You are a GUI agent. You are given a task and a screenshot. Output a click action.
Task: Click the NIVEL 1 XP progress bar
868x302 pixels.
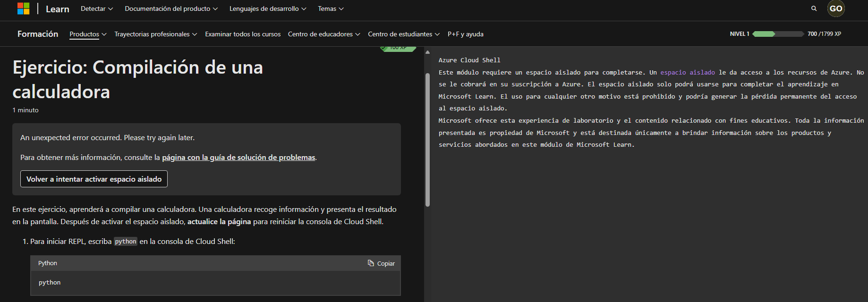[778, 34]
